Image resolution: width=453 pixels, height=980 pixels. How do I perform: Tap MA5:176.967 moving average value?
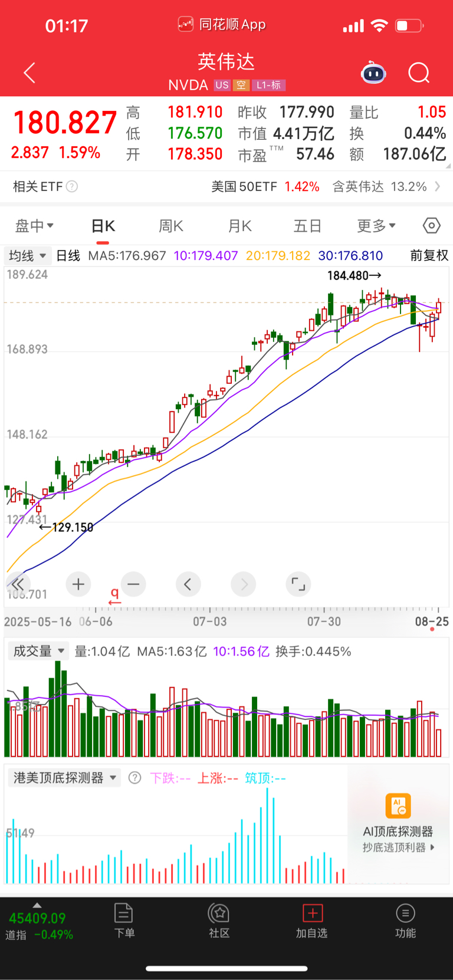click(x=127, y=256)
